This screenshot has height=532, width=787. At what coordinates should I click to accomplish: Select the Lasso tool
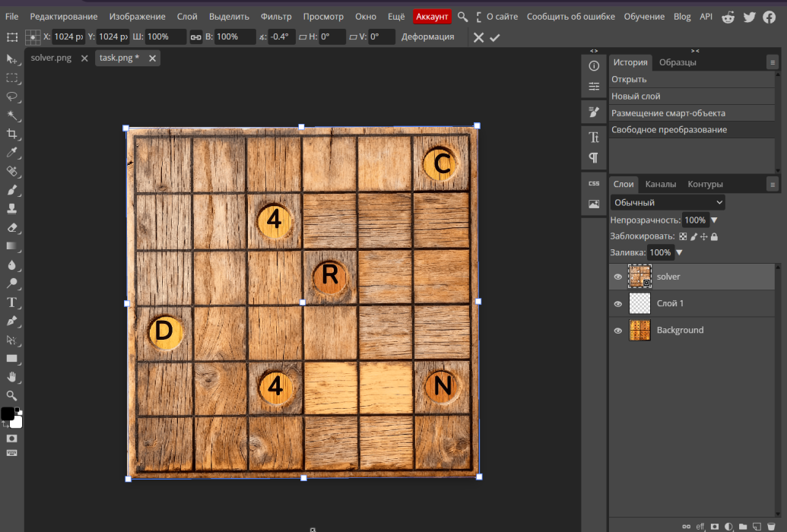[x=11, y=97]
